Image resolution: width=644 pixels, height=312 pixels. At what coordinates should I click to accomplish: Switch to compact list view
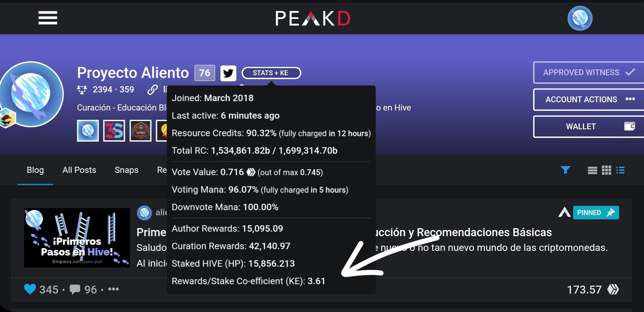pos(620,170)
